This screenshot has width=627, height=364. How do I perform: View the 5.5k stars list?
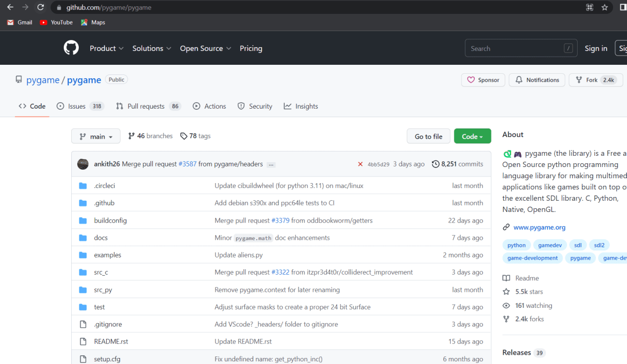click(523, 292)
